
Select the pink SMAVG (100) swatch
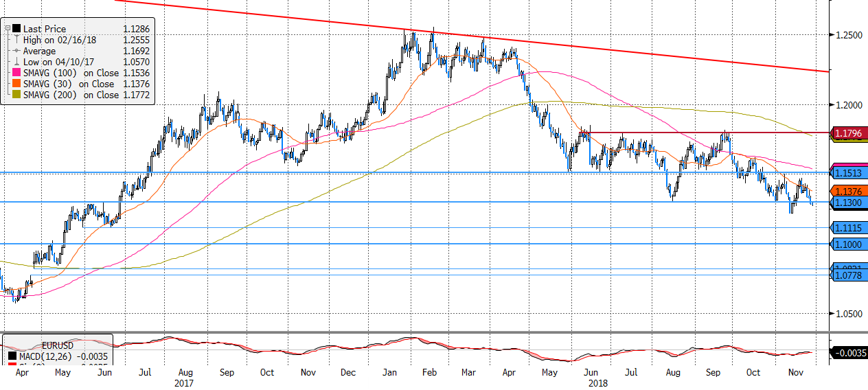point(16,73)
